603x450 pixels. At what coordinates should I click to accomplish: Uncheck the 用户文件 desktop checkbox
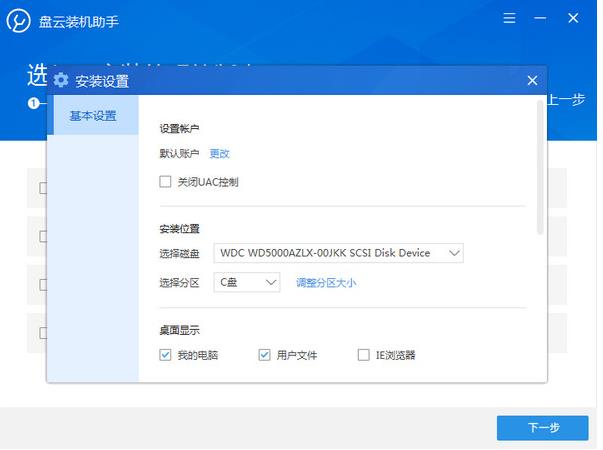click(x=265, y=355)
